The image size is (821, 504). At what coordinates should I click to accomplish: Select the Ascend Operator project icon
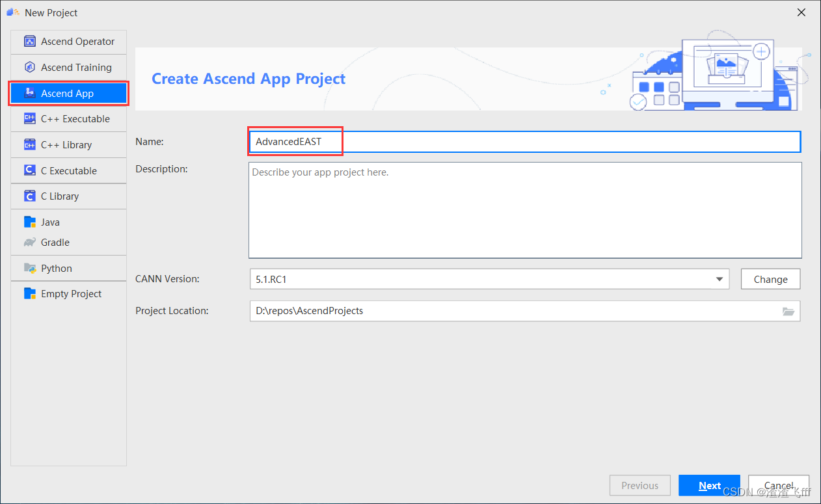29,42
